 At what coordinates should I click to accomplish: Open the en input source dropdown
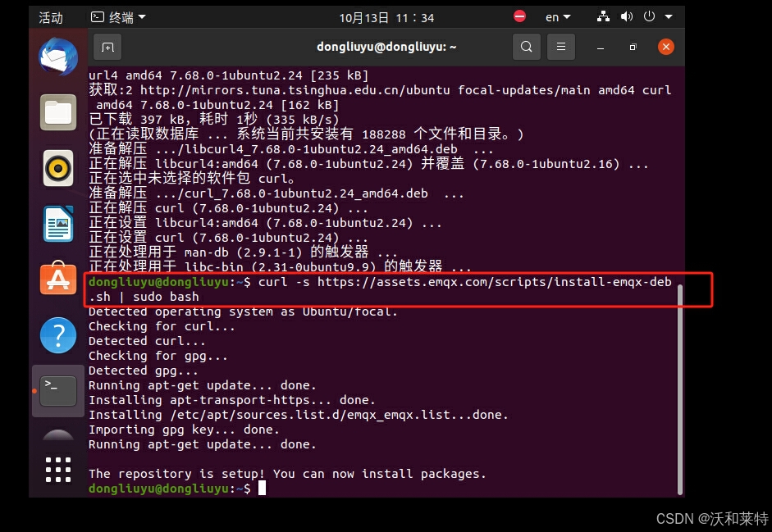click(558, 17)
